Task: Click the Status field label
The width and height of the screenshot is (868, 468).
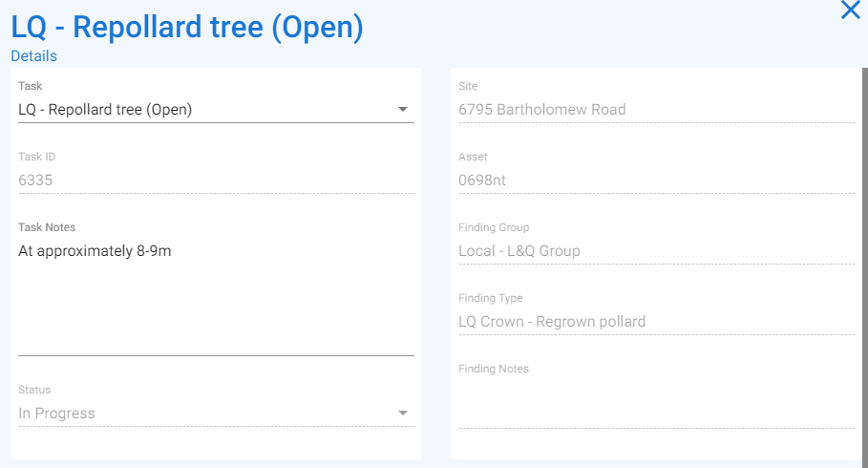Action: [x=34, y=390]
